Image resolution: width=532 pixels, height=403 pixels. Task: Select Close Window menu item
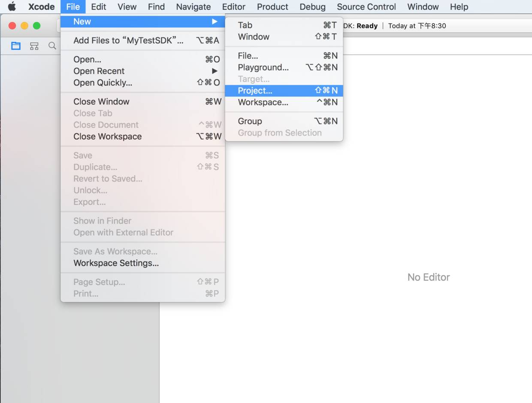(x=143, y=101)
